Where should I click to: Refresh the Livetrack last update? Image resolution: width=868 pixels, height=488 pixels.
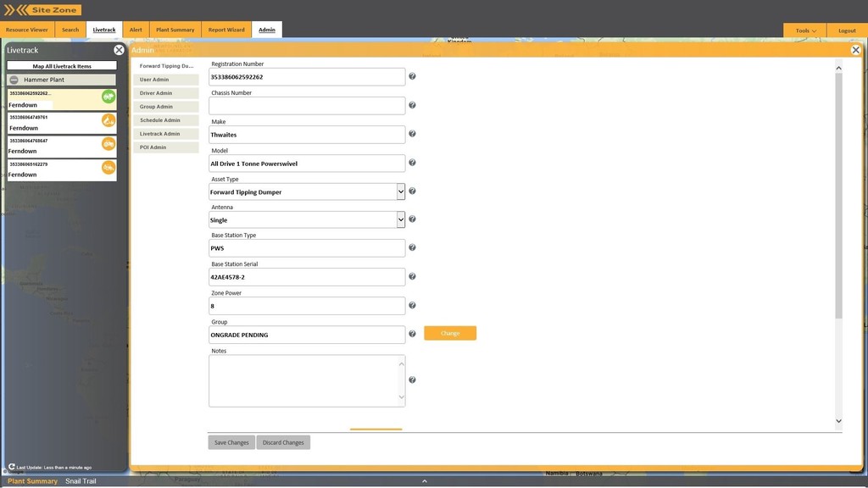pyautogui.click(x=12, y=467)
